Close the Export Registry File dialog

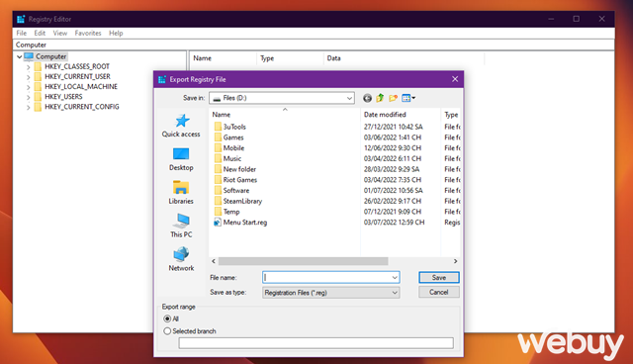[455, 79]
